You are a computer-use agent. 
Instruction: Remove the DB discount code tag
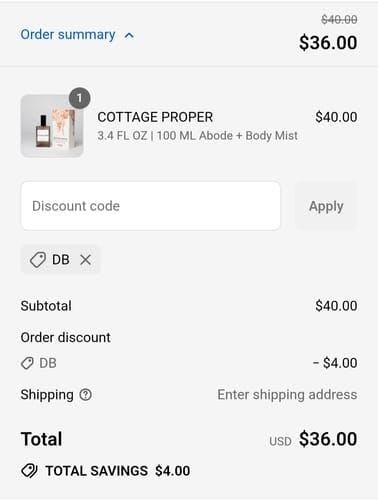(x=86, y=259)
